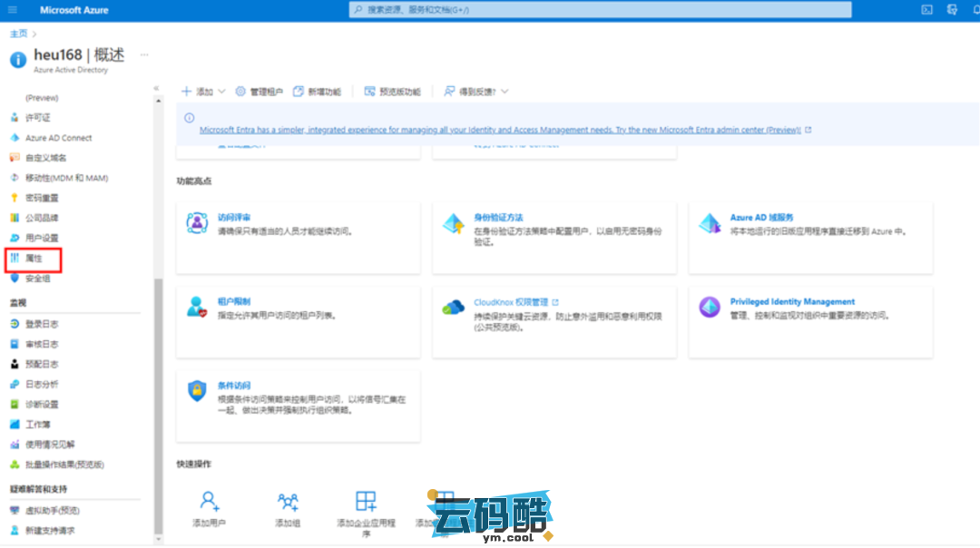Click the Privileged Identity Management icon
Viewport: 980px width, 548px height.
click(710, 308)
